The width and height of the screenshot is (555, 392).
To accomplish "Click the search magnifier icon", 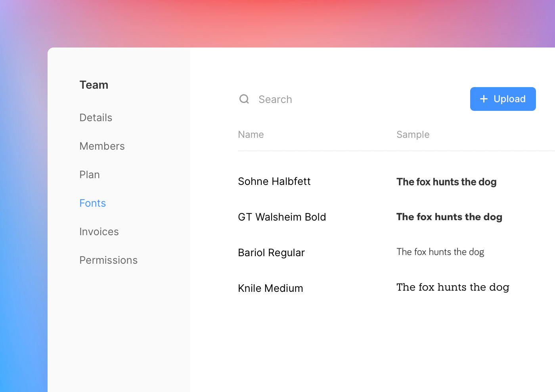I will [244, 99].
